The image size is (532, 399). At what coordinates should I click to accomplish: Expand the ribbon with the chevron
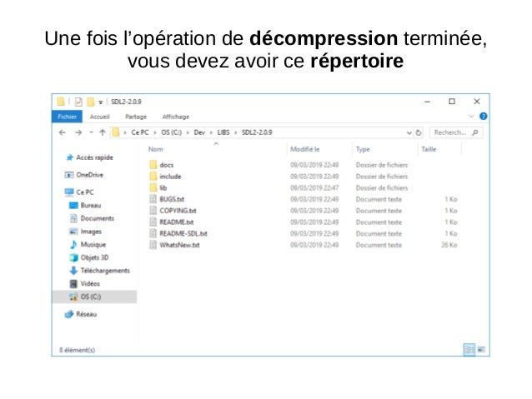coord(471,117)
